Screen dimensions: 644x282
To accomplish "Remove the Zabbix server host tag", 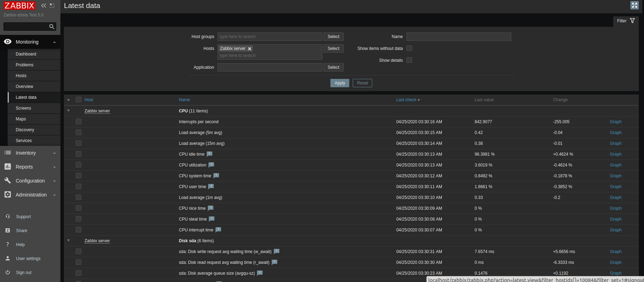I will (250, 49).
